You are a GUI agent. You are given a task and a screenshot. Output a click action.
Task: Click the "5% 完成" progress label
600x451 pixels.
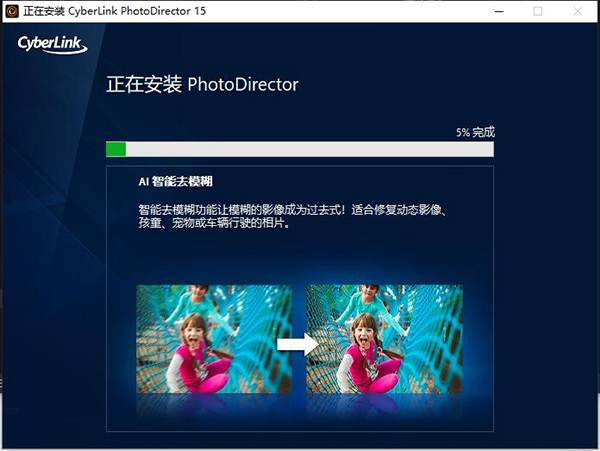coord(474,132)
